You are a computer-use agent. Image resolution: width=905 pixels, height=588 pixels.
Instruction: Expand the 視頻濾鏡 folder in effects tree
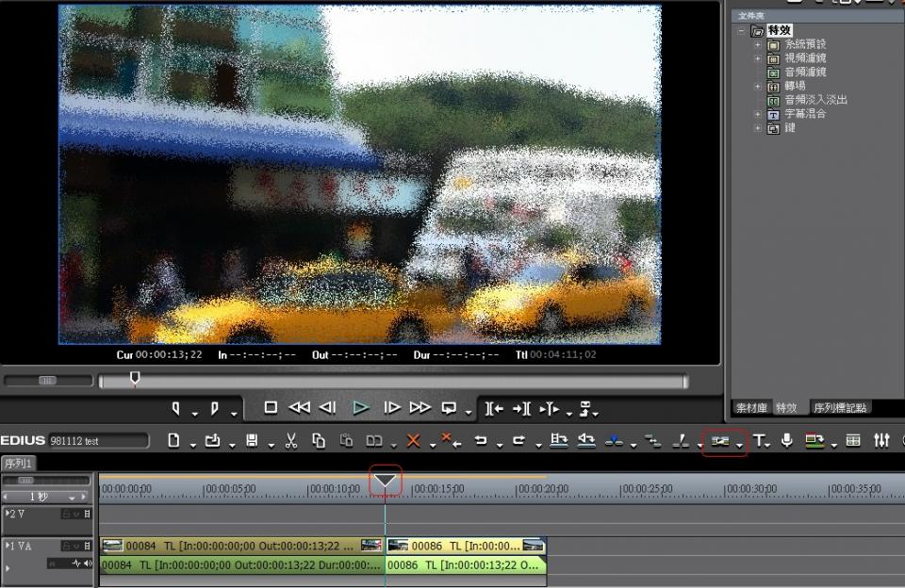(757, 58)
